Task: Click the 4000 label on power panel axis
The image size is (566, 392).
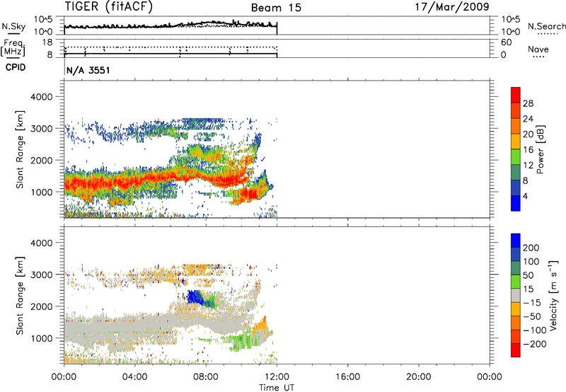Action: tap(41, 97)
